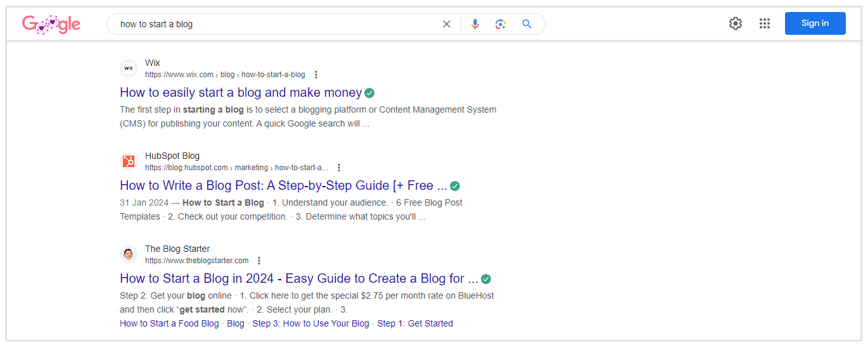
Task: Start voice search with microphone icon
Action: point(475,24)
